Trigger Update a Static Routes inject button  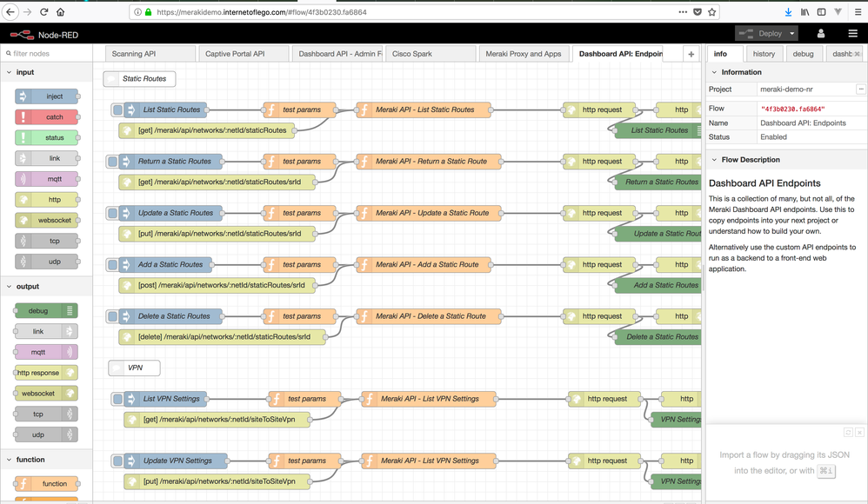coord(112,212)
